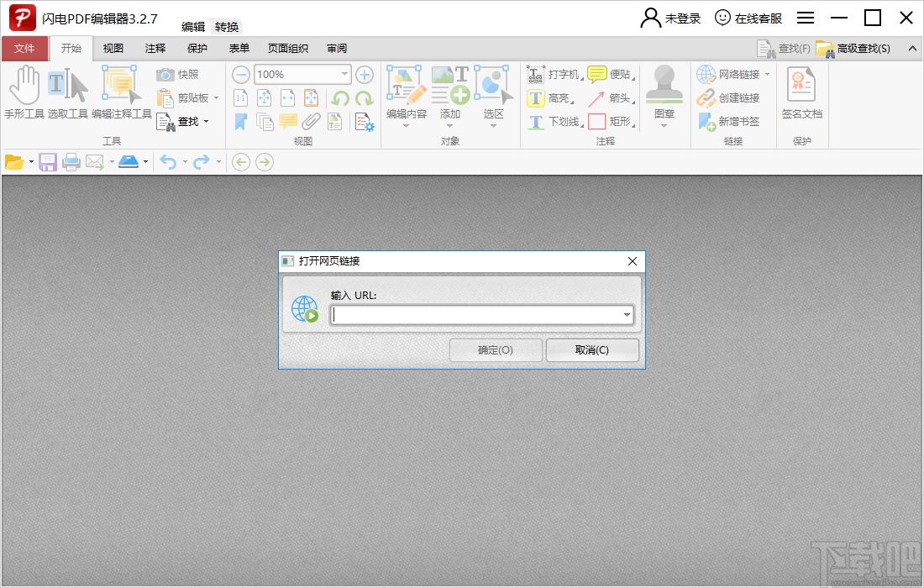Undo the last action
Screen dimensions: 924x588
[169, 162]
